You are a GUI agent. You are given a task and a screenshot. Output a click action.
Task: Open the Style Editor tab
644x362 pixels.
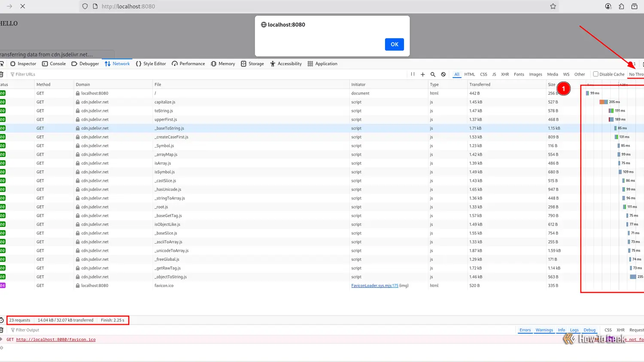(151, 64)
